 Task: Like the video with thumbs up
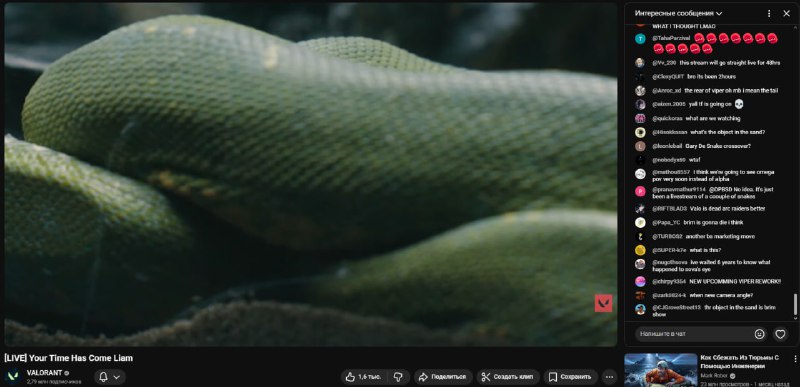pos(363,377)
